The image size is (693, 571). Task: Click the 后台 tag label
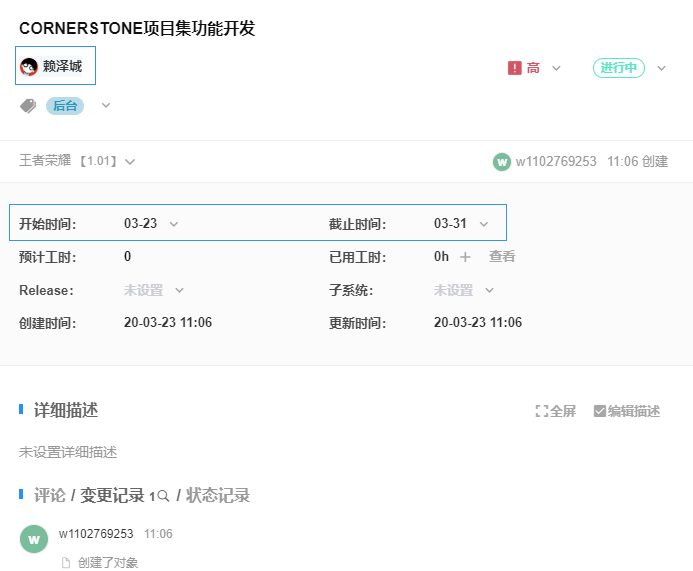(x=65, y=106)
